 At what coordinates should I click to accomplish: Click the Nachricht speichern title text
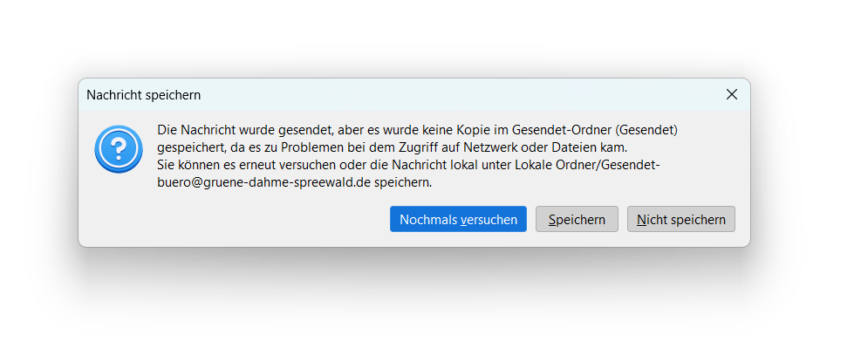pyautogui.click(x=143, y=95)
